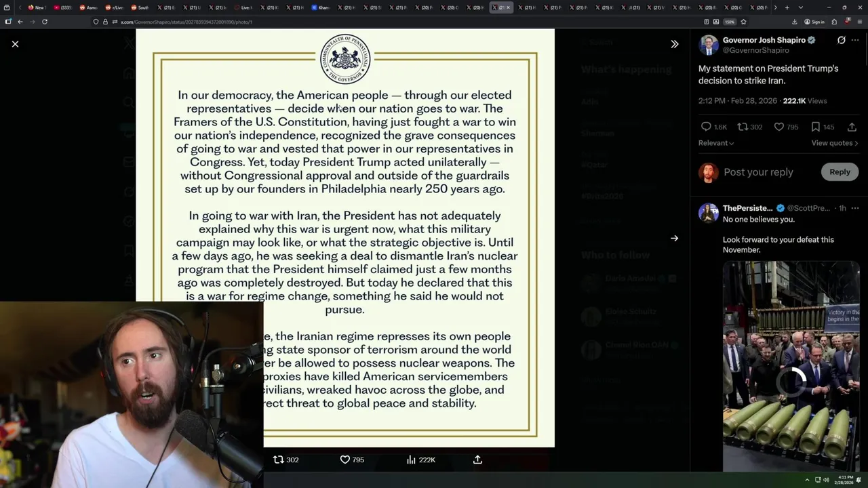This screenshot has width=868, height=488.
Task: Switch to the Asmo Reddit tab
Action: (88, 7)
